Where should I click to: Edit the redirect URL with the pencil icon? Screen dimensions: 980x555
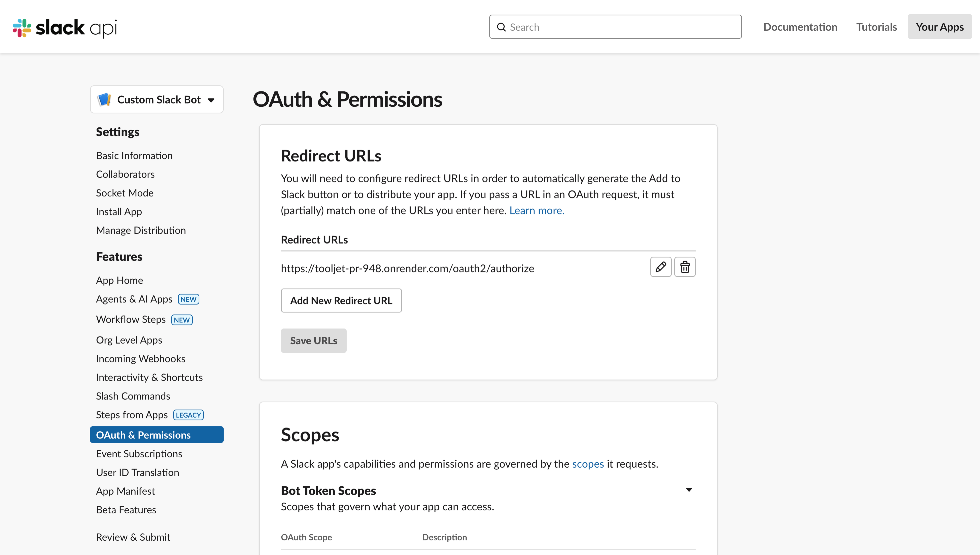(661, 267)
